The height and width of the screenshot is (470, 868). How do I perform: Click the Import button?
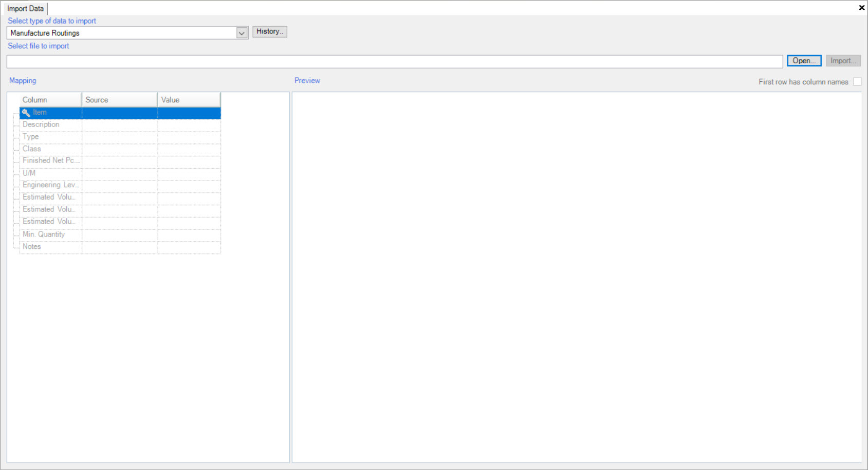[x=843, y=61]
